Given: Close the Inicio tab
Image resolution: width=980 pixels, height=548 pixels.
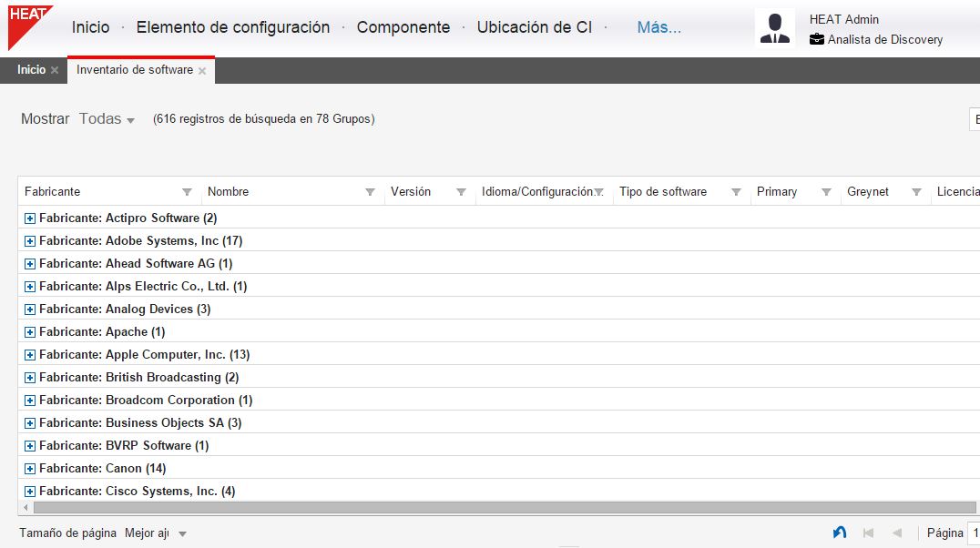Looking at the screenshot, I should [55, 71].
